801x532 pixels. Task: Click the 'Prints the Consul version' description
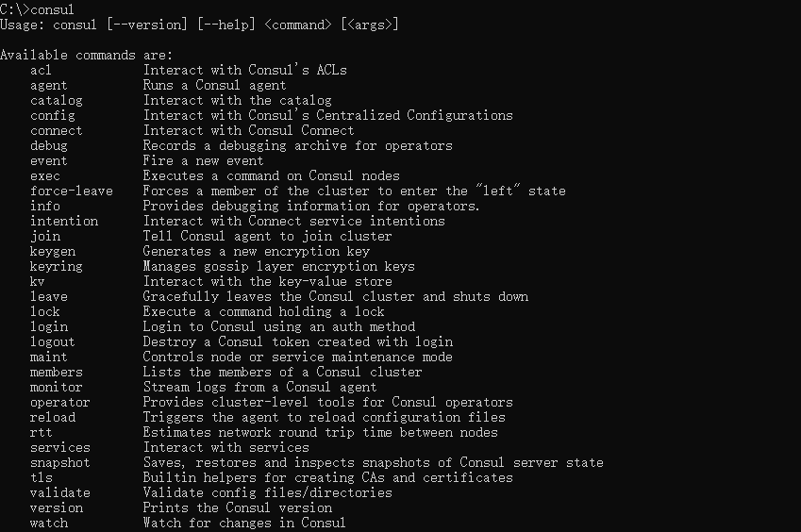pyautogui.click(x=237, y=507)
